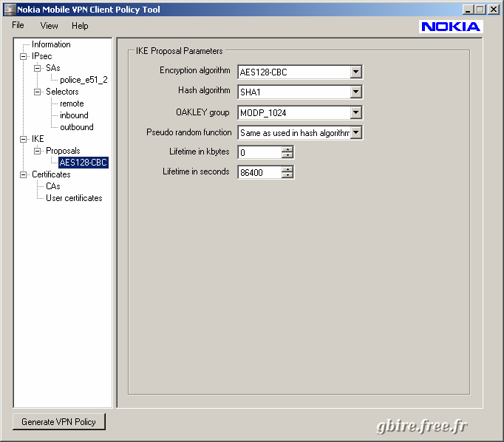Select User certificates entry
Viewport: 504px width, 442px height.
(74, 198)
